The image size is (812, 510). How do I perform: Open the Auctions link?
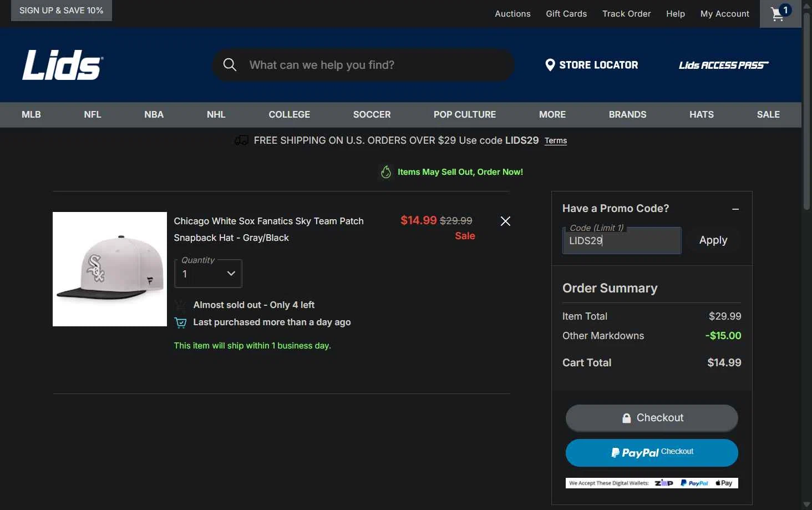(512, 14)
